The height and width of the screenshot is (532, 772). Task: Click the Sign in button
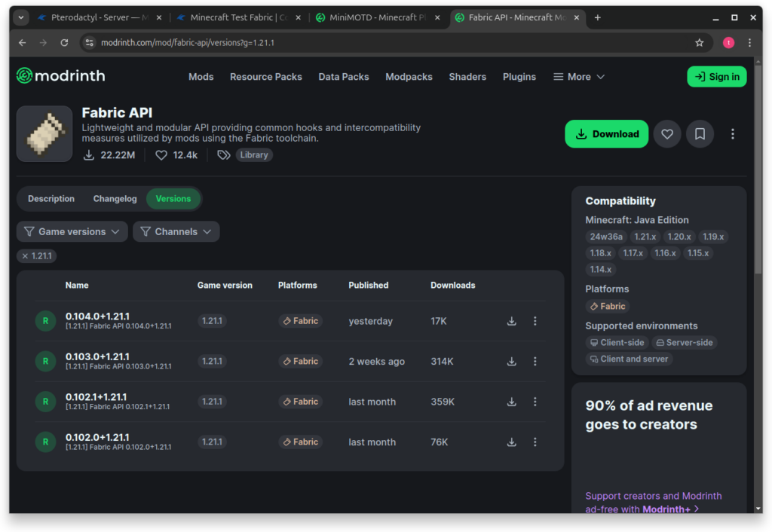716,77
